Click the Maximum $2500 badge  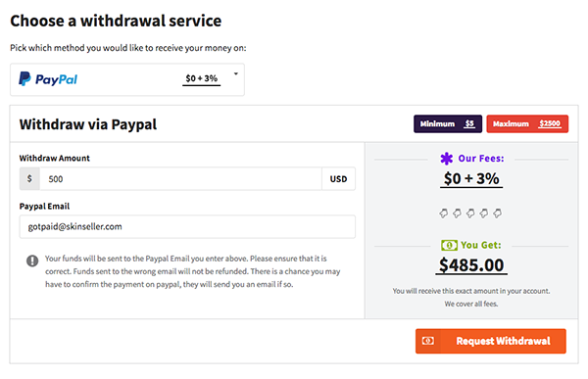click(x=527, y=123)
